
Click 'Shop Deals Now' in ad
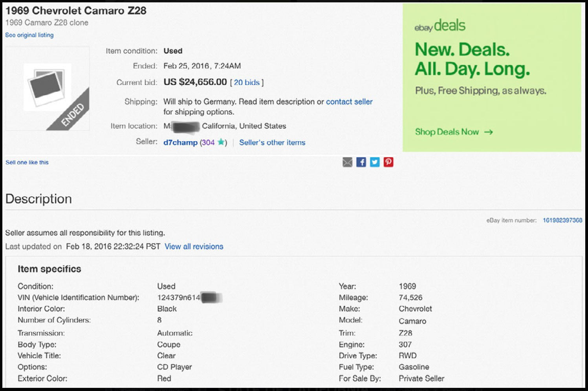[447, 132]
